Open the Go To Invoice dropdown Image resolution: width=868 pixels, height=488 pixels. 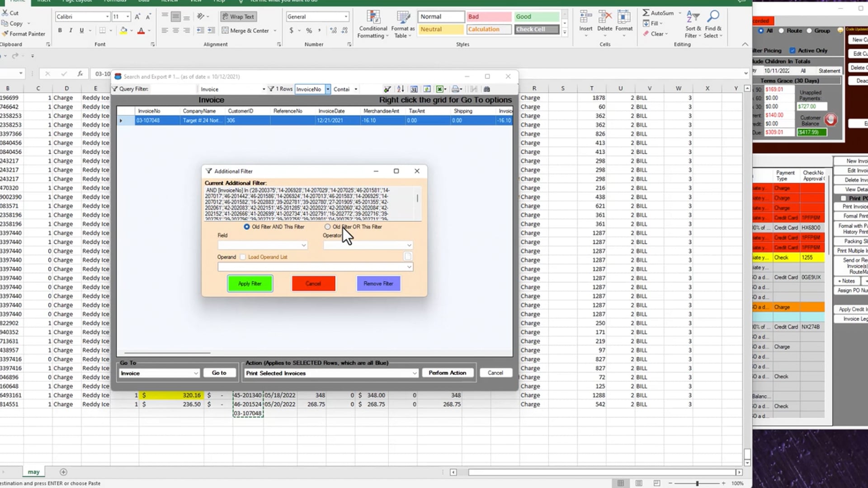(159, 373)
